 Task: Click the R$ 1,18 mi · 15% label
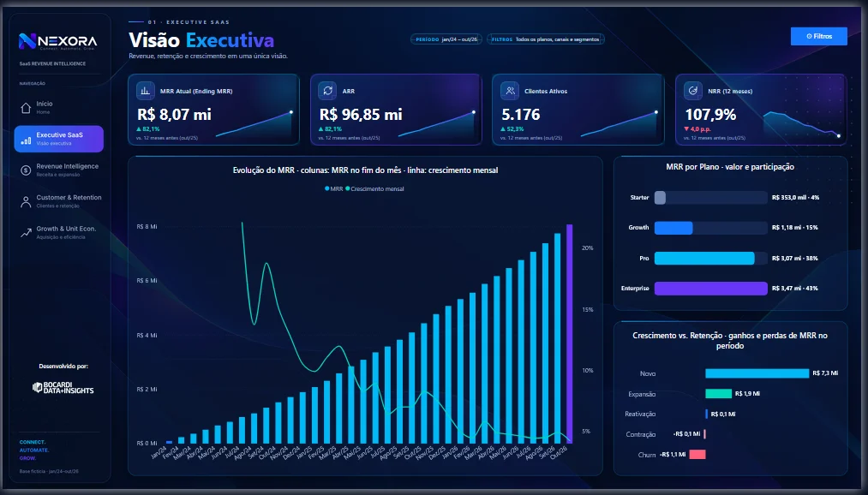tap(794, 227)
